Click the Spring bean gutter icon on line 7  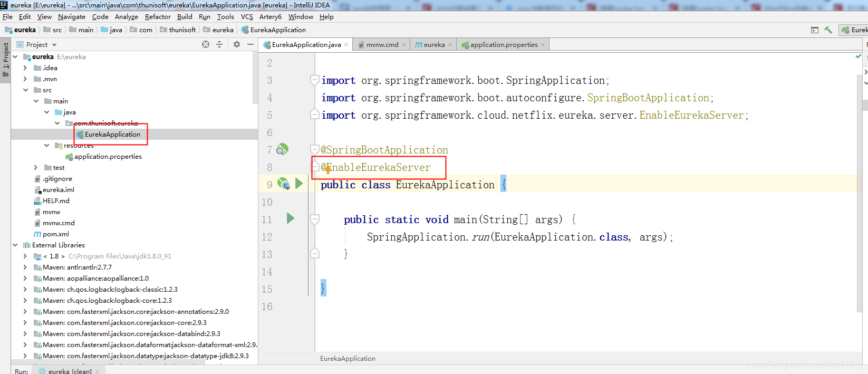(x=283, y=149)
